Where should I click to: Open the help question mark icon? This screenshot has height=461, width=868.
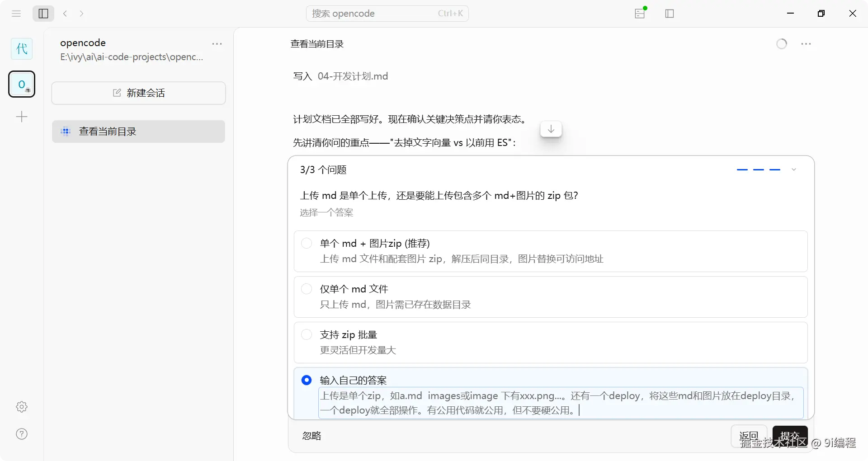point(22,434)
